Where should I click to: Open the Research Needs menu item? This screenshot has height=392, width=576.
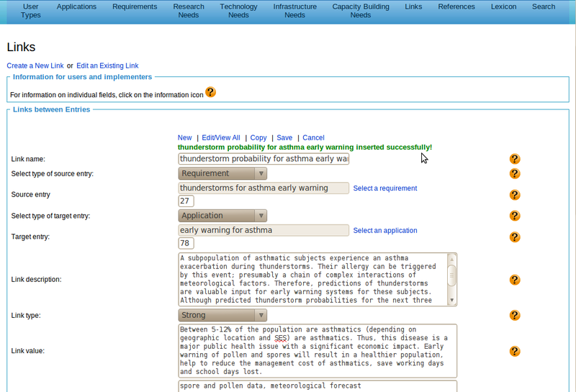click(x=188, y=11)
